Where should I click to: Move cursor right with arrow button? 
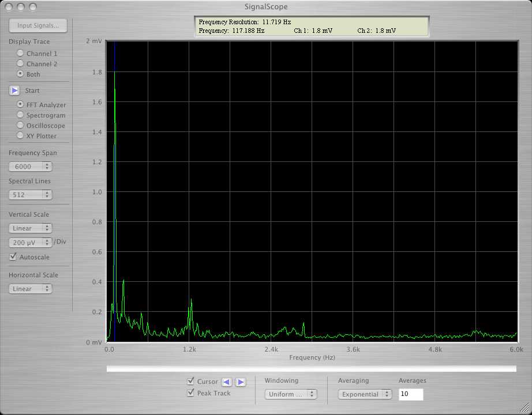click(x=241, y=382)
